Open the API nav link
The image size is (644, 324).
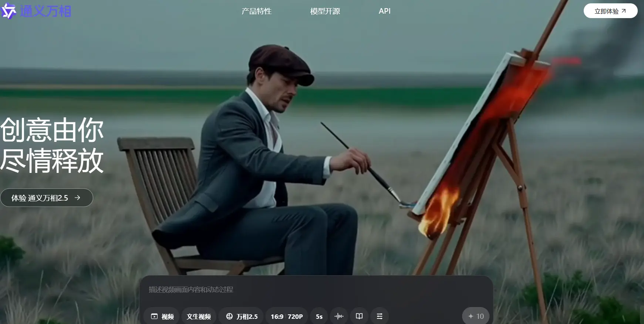click(x=384, y=11)
